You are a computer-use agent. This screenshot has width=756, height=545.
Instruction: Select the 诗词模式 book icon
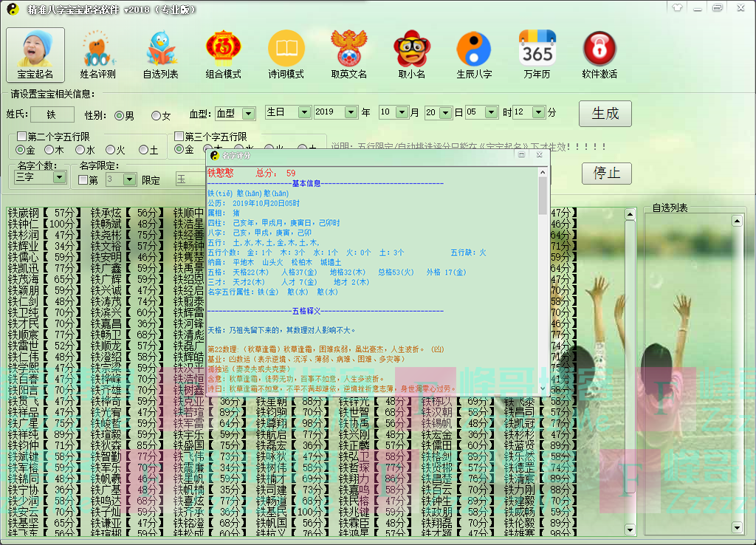[x=286, y=55]
